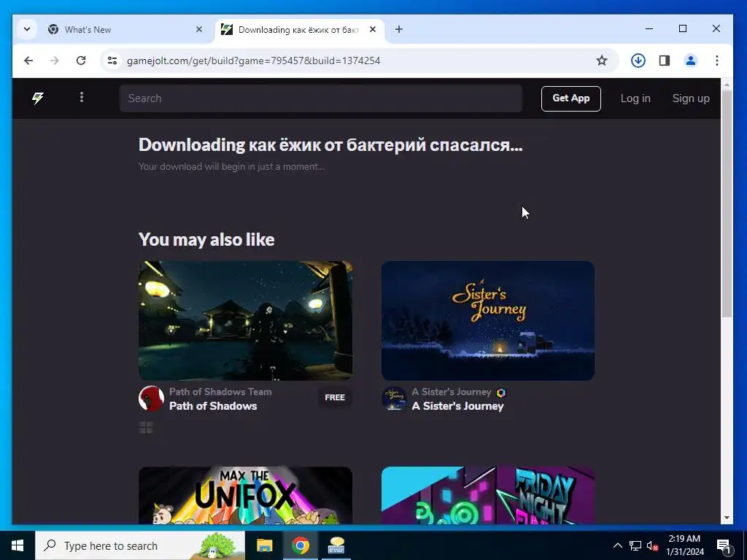
Task: Open Chrome downloads icon
Action: click(x=638, y=61)
